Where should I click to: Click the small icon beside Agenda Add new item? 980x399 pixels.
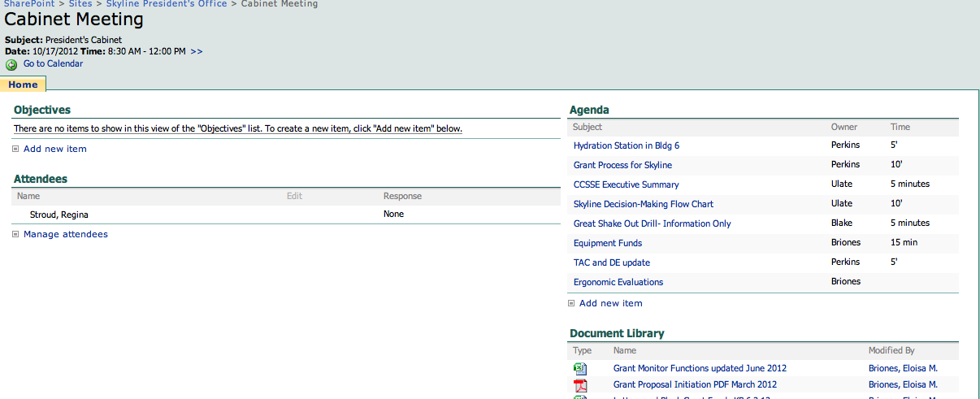point(571,304)
